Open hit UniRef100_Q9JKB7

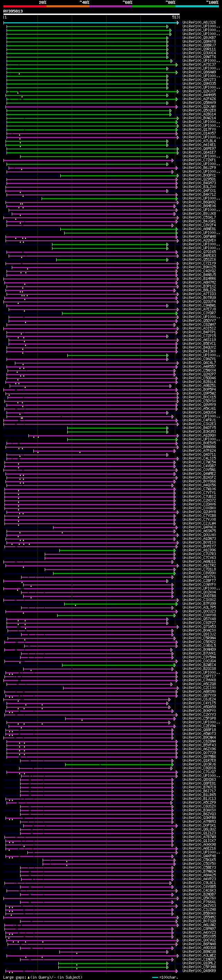(199, 38)
